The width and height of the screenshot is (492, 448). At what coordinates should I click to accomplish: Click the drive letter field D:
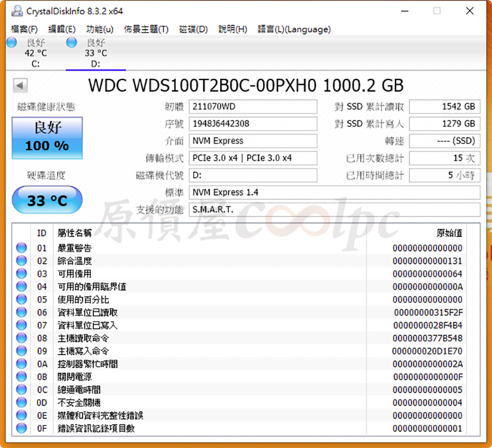[x=253, y=175]
